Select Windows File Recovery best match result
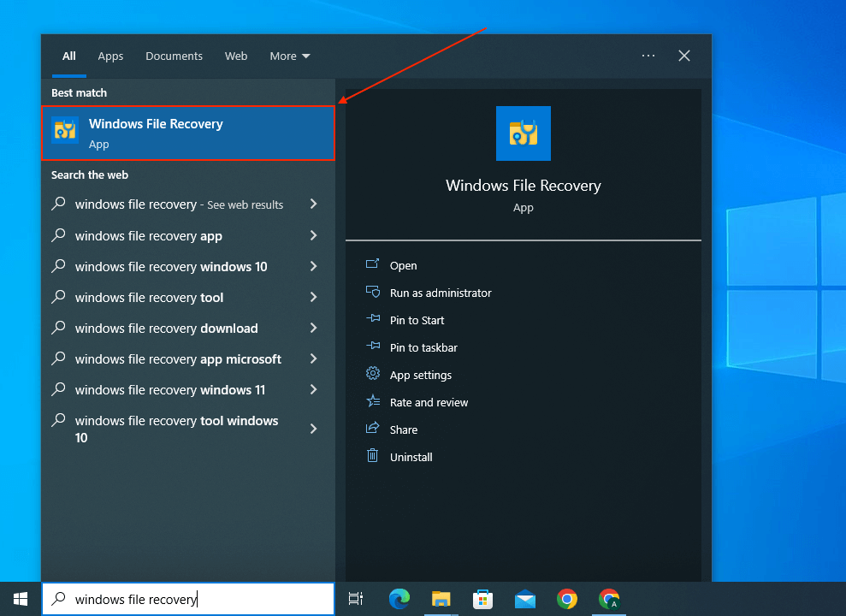The image size is (846, 616). tap(187, 133)
